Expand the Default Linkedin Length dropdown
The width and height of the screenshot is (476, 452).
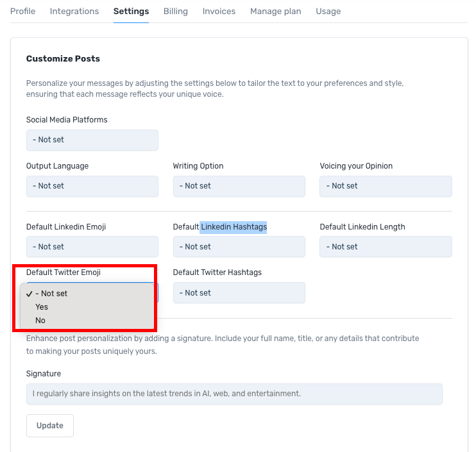386,247
